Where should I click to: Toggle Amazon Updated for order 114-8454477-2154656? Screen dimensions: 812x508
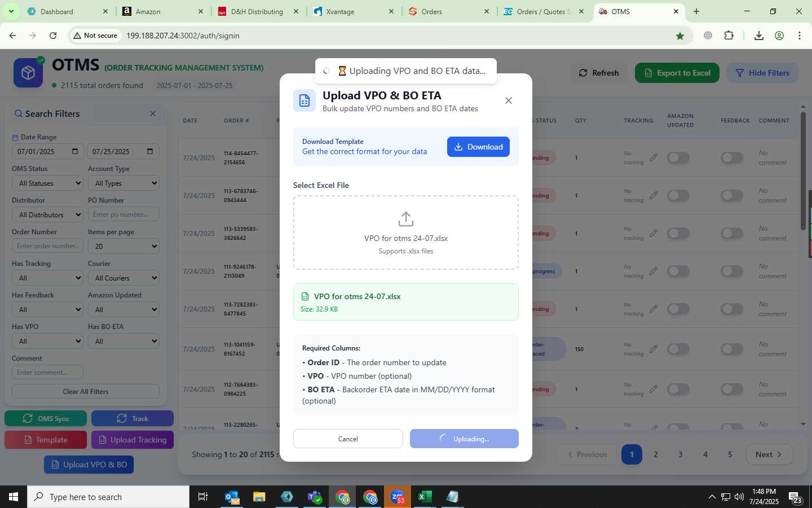pos(678,157)
